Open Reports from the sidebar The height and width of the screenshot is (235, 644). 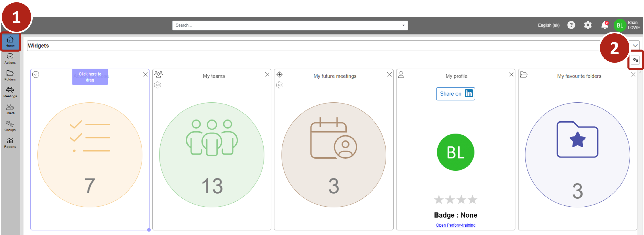pyautogui.click(x=10, y=143)
